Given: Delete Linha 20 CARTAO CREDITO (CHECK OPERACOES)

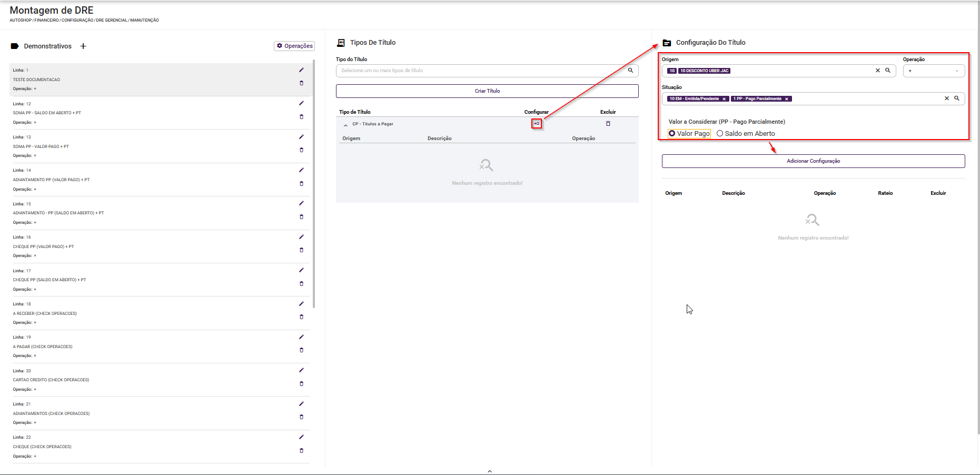Looking at the screenshot, I should point(301,384).
